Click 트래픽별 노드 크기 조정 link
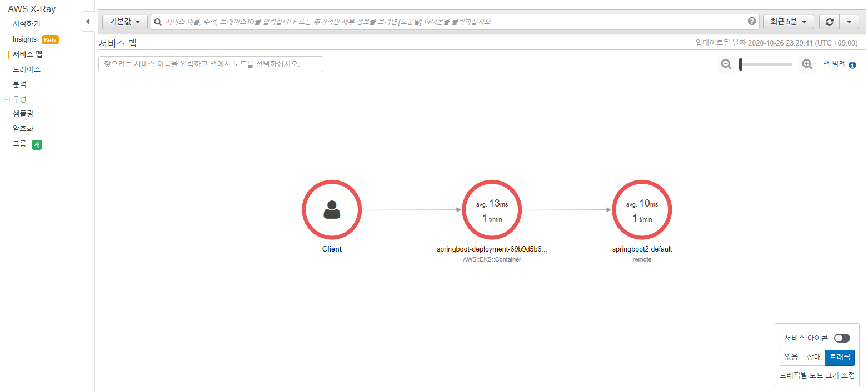The width and height of the screenshot is (868, 392). 817,375
